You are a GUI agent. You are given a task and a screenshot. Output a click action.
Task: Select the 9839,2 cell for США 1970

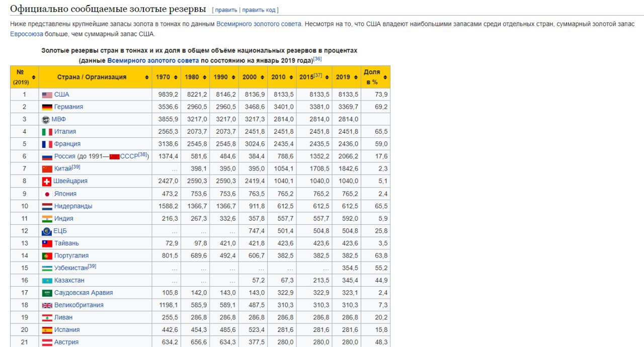click(x=166, y=95)
